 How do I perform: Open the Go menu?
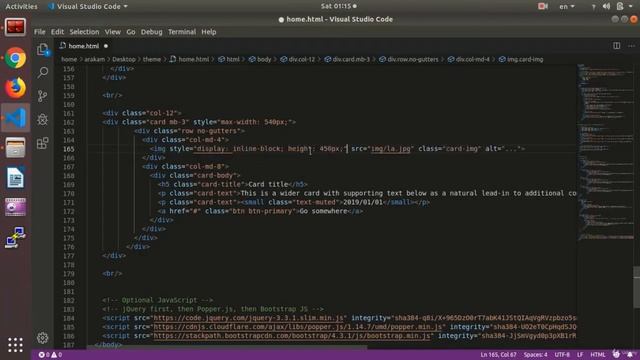point(131,32)
